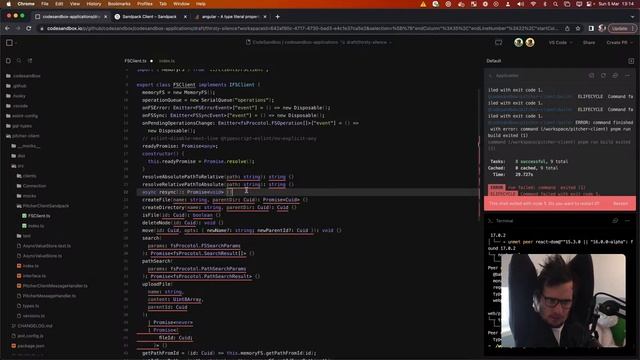The height and width of the screenshot is (360, 640).
Task: Add a new devtool panel with plus icon
Action: 631,61
